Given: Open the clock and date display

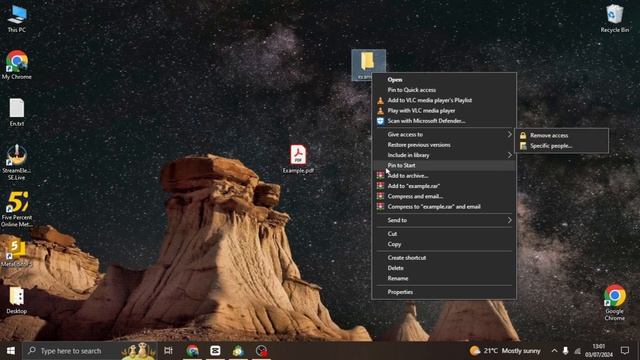Looking at the screenshot, I should click(x=598, y=351).
